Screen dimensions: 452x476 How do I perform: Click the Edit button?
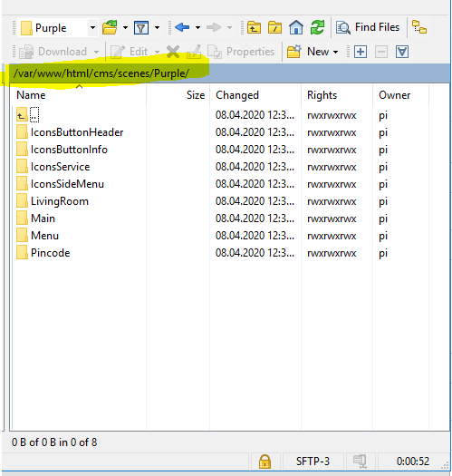pyautogui.click(x=129, y=52)
